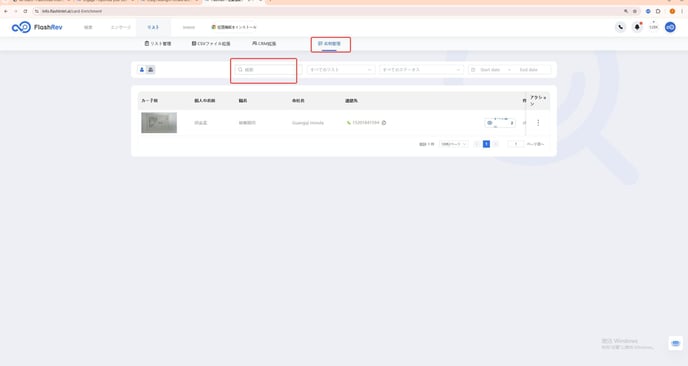Image resolution: width=688 pixels, height=366 pixels.
Task: Select page 1 in pagination
Action: click(x=486, y=144)
